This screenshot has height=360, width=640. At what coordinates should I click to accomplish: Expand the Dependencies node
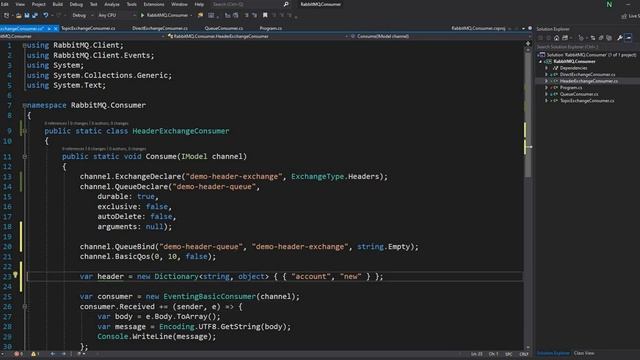click(547, 68)
